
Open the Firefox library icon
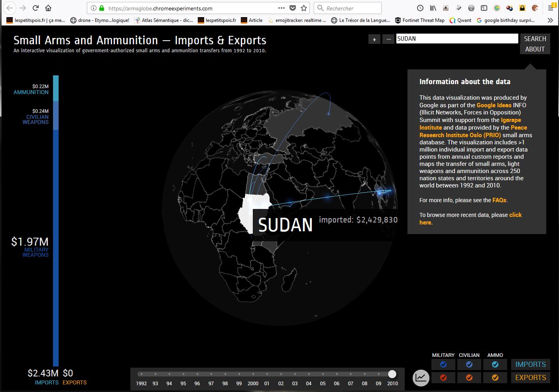coord(433,8)
